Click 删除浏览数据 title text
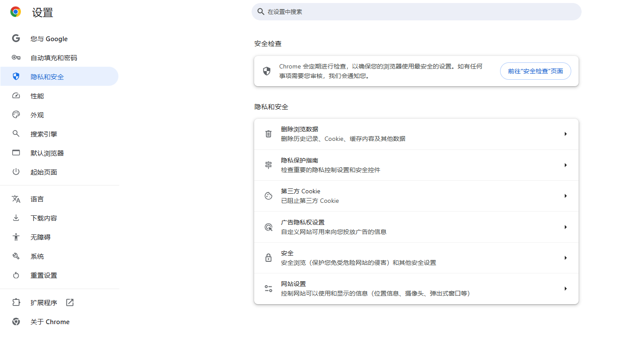Viewport: 625px width, 364px height. [300, 129]
